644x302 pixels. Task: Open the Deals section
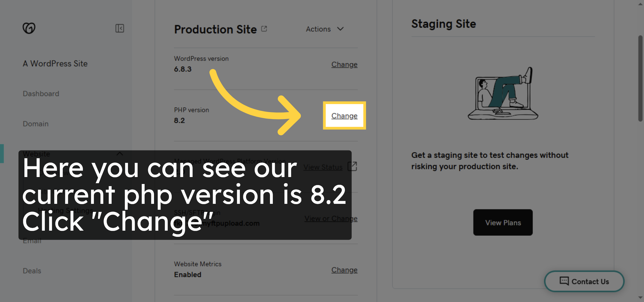(32, 271)
